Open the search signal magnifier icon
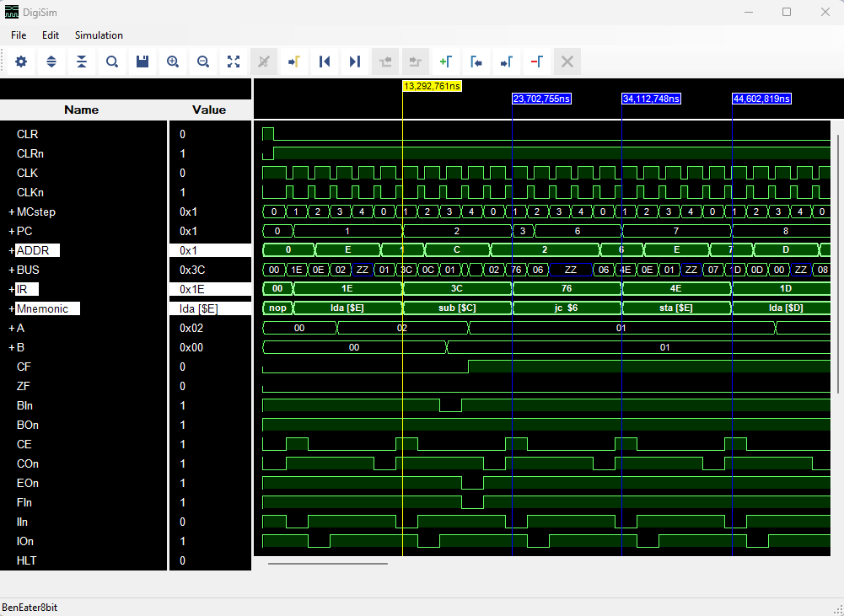This screenshot has height=616, width=844. pos(111,62)
